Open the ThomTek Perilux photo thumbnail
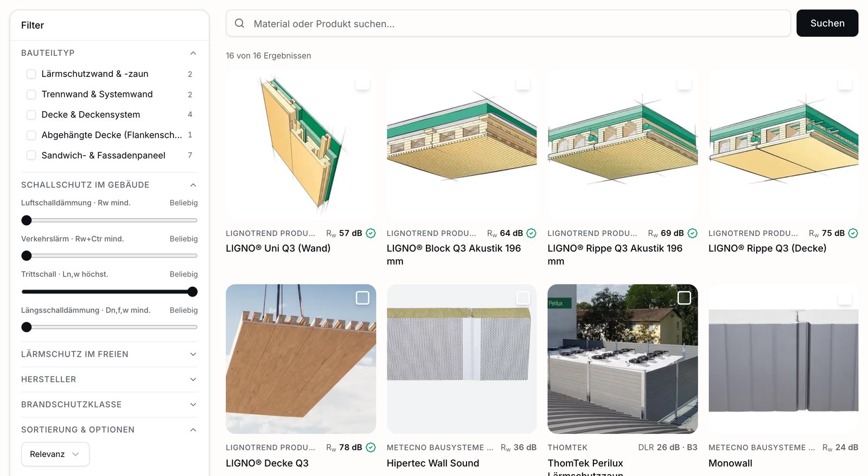The height and width of the screenshot is (476, 868). [623, 359]
